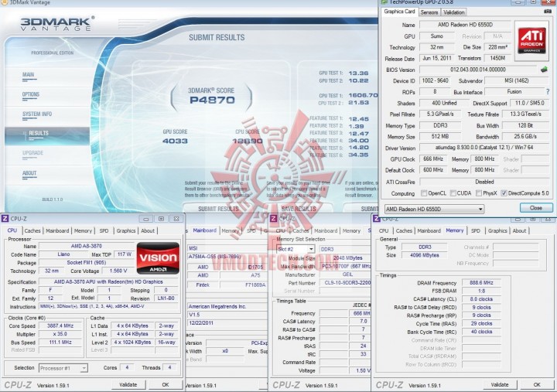The image size is (557, 392).
Task: Click OK in rightmost CPU-Z Memory window
Action: (537, 384)
